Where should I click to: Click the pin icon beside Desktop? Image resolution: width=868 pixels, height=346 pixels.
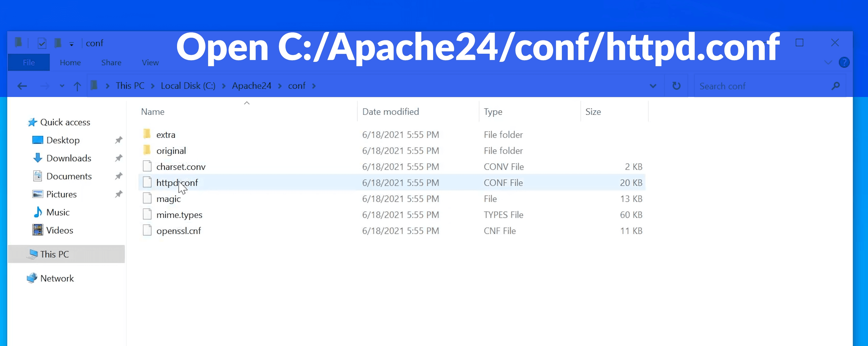coord(119,140)
